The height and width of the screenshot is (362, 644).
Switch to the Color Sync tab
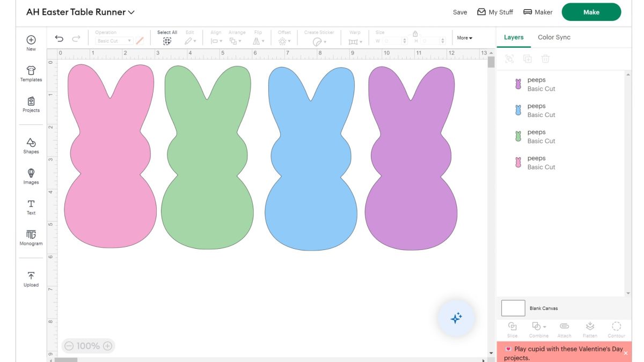tap(554, 37)
